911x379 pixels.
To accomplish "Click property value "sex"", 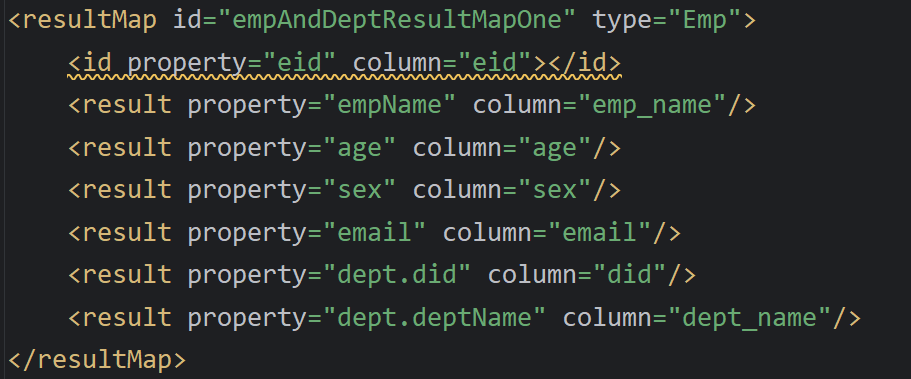I will 360,190.
